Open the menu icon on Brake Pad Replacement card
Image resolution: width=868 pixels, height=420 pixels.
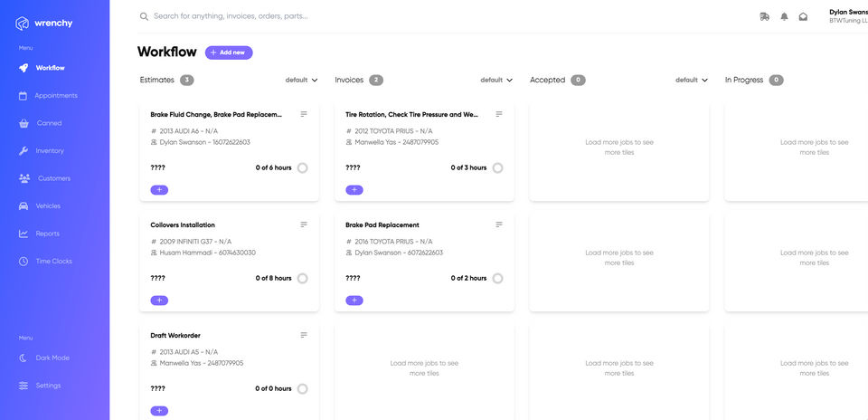[x=499, y=224]
